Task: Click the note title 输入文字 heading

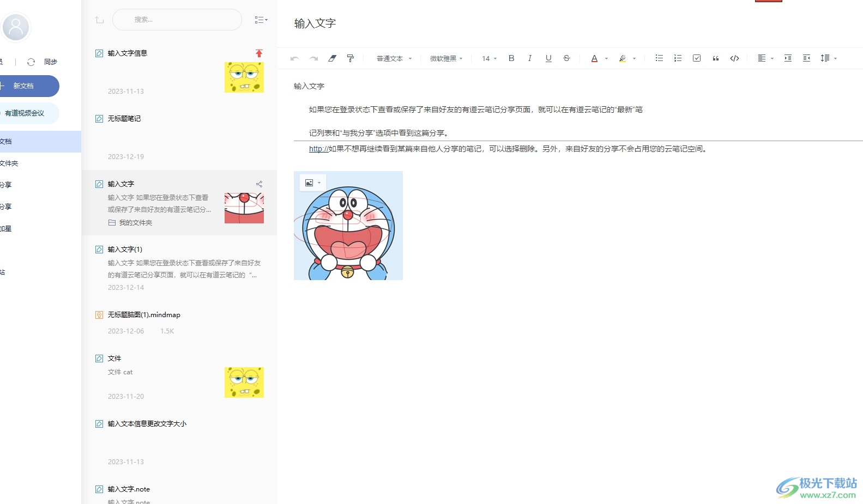Action: coord(315,23)
